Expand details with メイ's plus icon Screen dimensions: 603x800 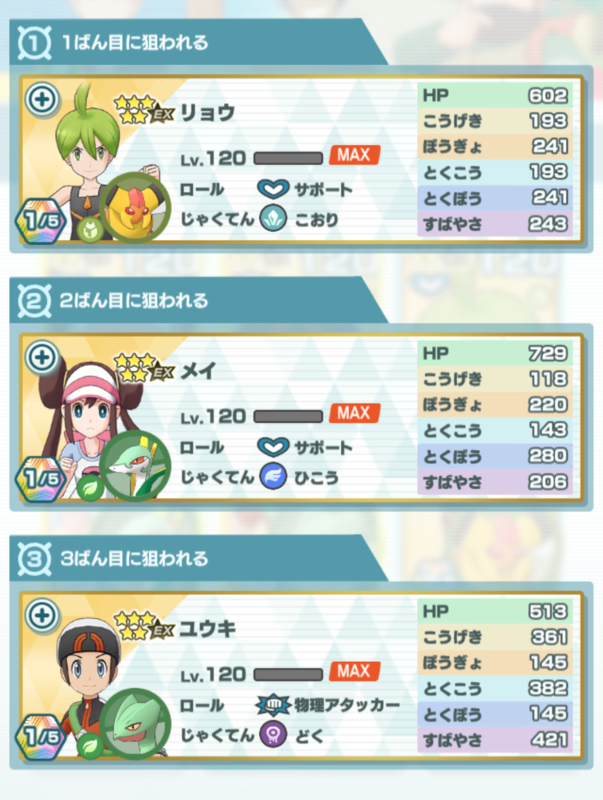42,358
